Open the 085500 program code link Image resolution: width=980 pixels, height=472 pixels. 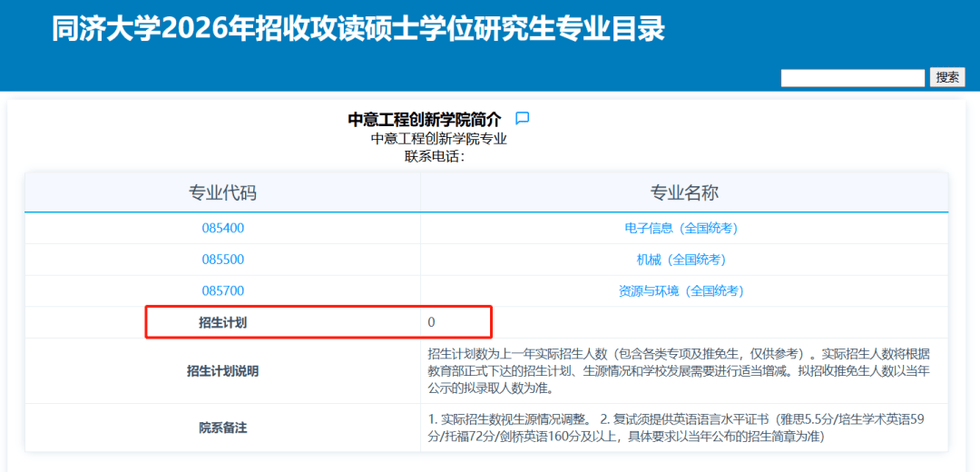pos(222,260)
